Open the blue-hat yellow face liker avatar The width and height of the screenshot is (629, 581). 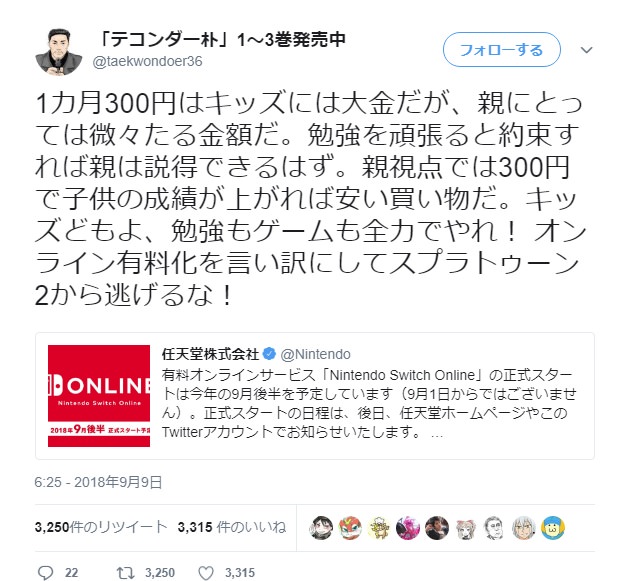[x=553, y=528]
